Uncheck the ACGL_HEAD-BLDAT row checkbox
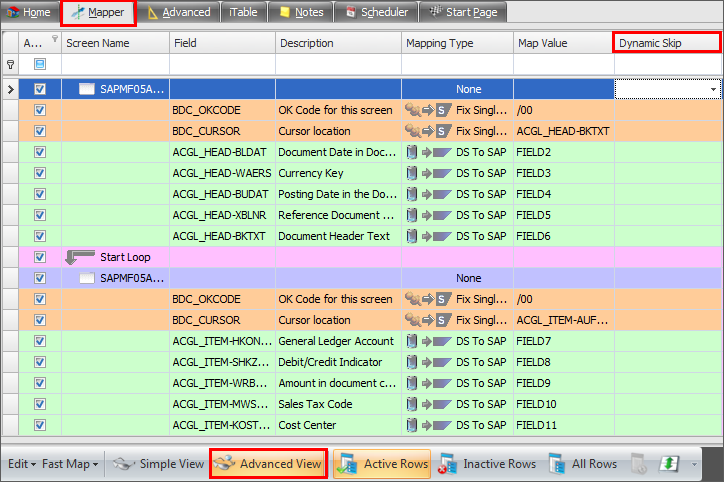724x482 pixels. click(40, 152)
